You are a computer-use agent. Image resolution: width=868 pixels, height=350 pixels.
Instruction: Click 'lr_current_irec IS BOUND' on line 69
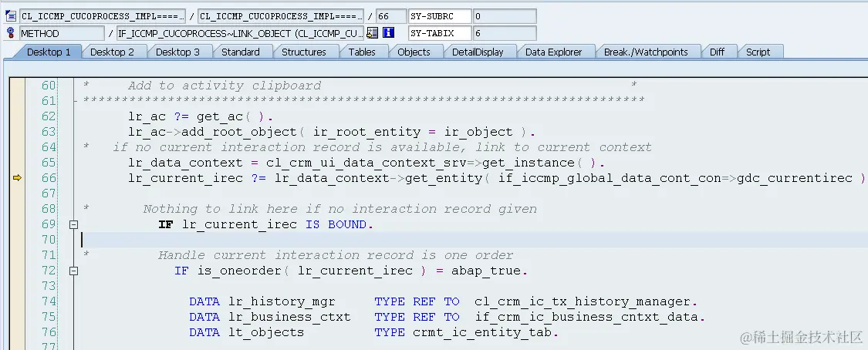pyautogui.click(x=274, y=224)
